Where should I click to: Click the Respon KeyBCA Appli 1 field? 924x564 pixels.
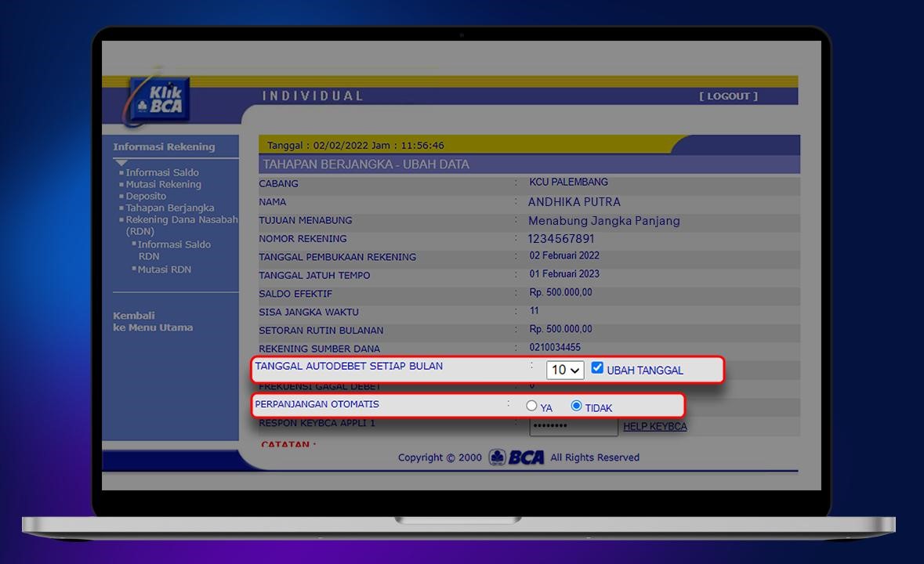pos(573,428)
